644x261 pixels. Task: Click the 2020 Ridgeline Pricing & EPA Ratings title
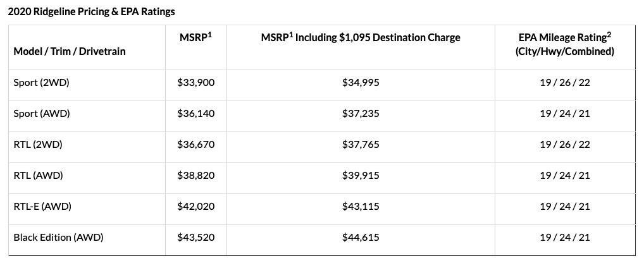(x=92, y=11)
